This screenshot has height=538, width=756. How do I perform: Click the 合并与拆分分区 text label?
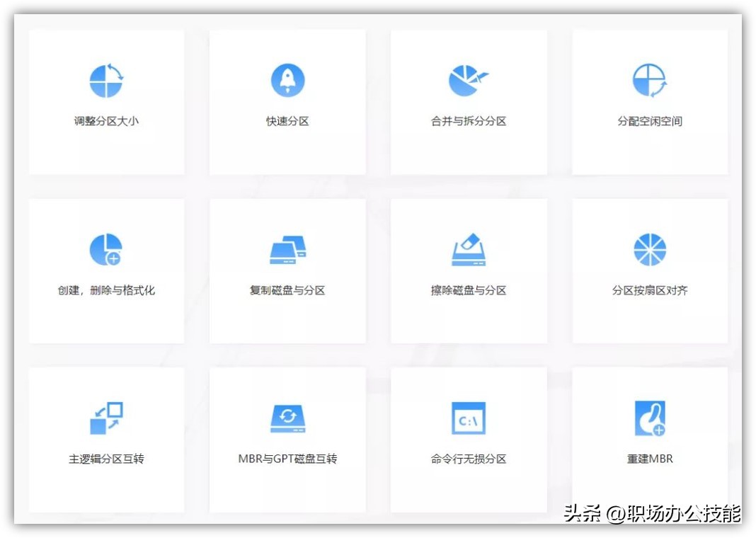coord(467,120)
